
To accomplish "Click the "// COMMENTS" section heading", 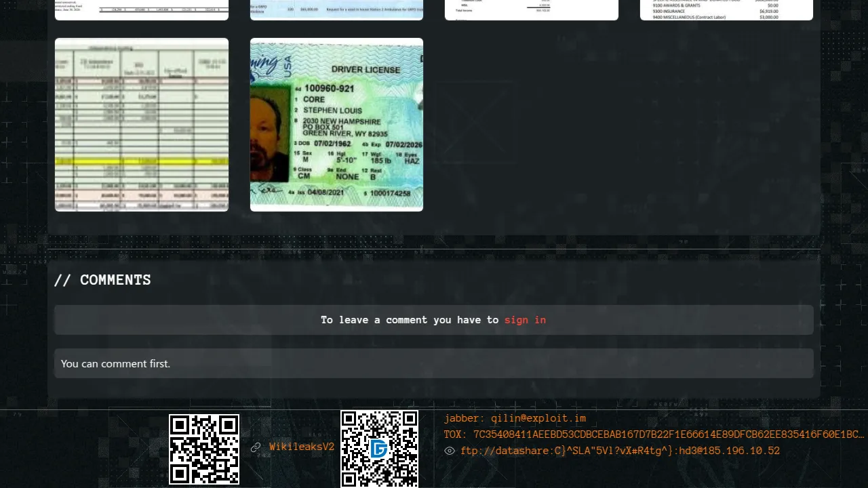I will (x=102, y=280).
